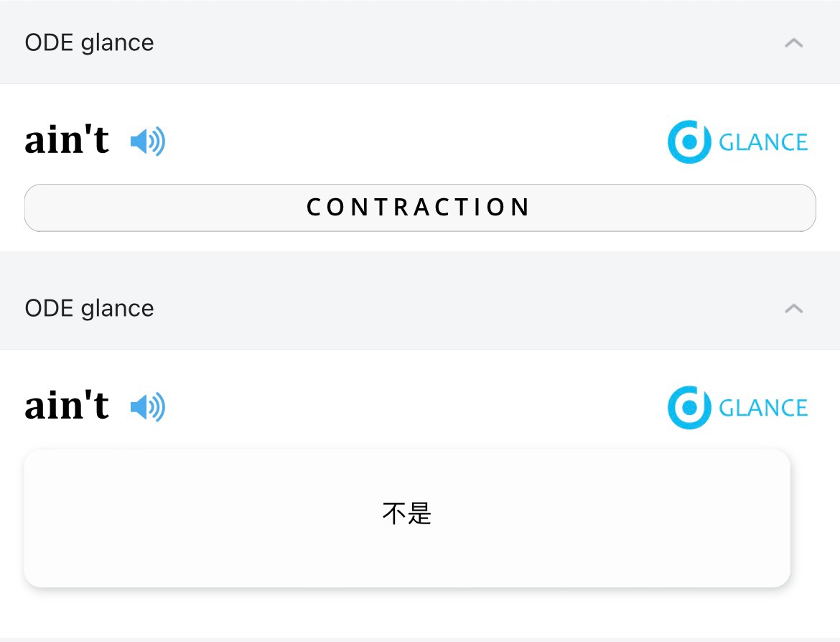
Task: Click the first ODE glance header label
Action: click(89, 43)
